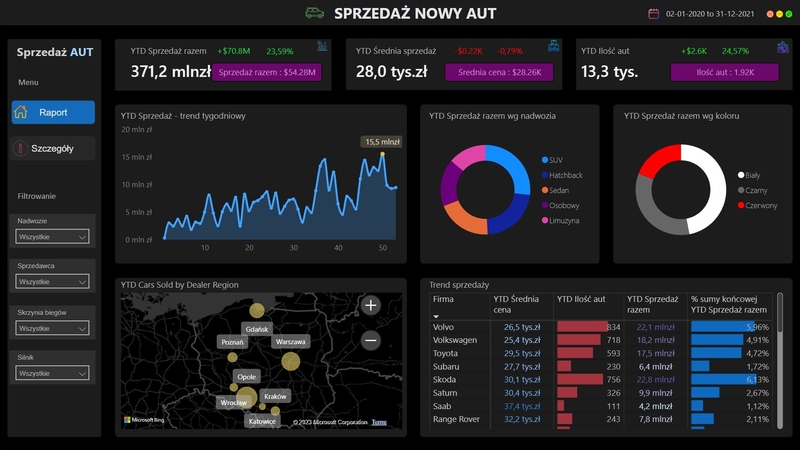Open the Nadwozie filter dropdown
Viewport: 800px width, 450px height.
coord(53,237)
